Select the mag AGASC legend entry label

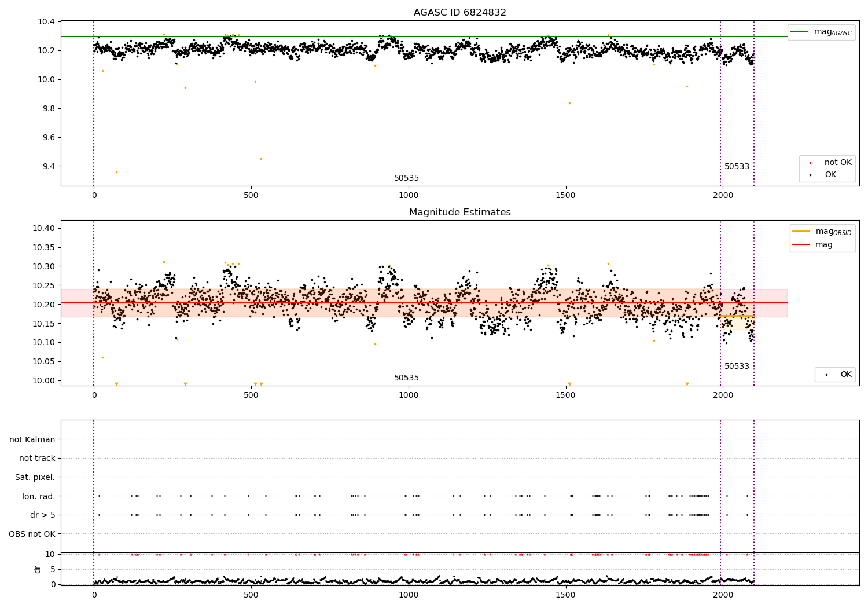click(833, 32)
